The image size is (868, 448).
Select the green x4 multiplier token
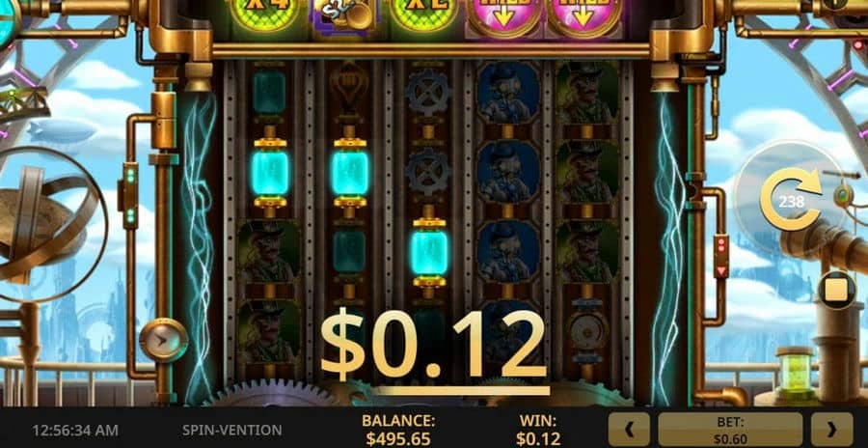tap(264, 14)
